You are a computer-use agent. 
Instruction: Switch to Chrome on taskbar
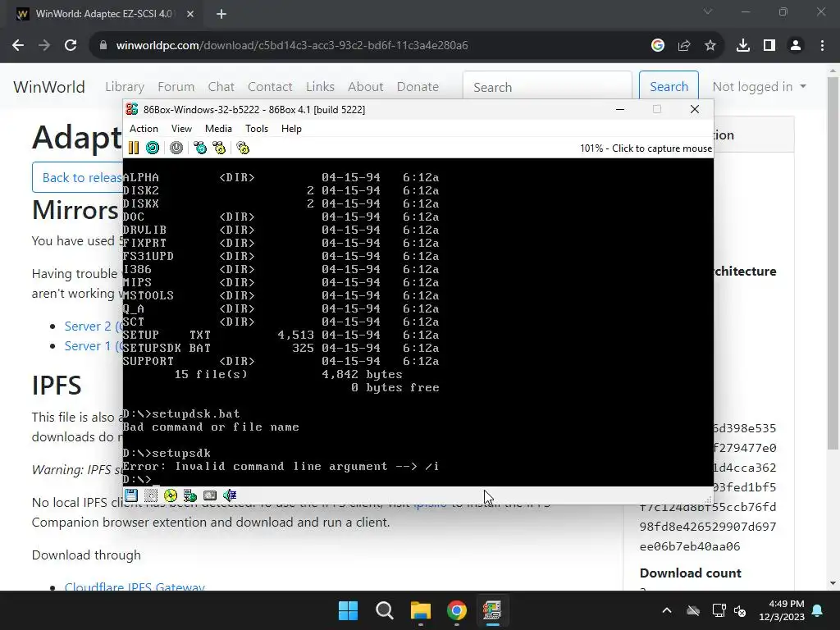pos(456,610)
